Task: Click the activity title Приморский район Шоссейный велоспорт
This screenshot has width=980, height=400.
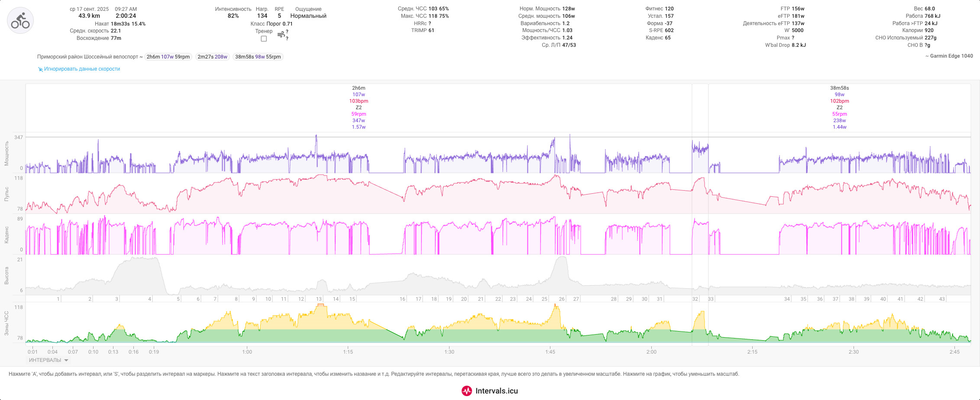Action: pyautogui.click(x=87, y=57)
